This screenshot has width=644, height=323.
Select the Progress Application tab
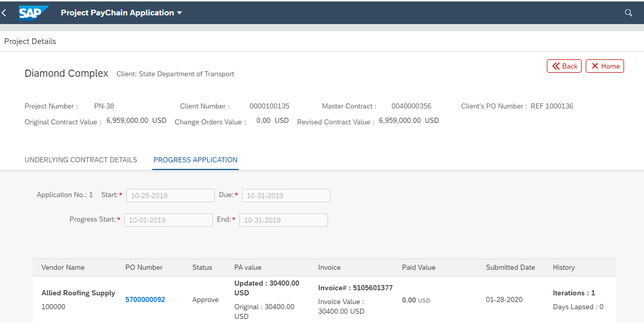[195, 160]
